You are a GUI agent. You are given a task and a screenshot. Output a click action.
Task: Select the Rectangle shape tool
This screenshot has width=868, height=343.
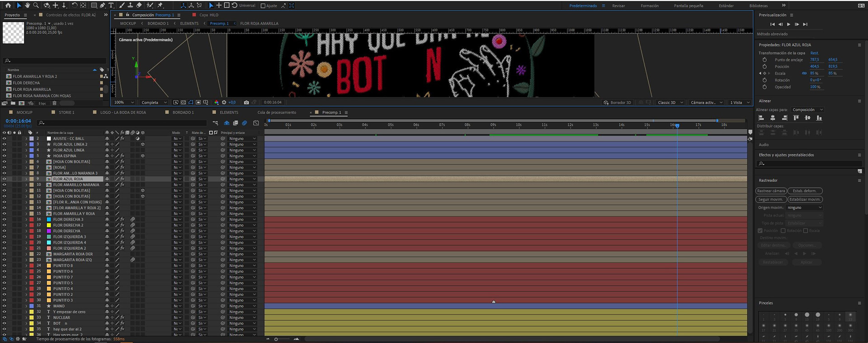(94, 5)
